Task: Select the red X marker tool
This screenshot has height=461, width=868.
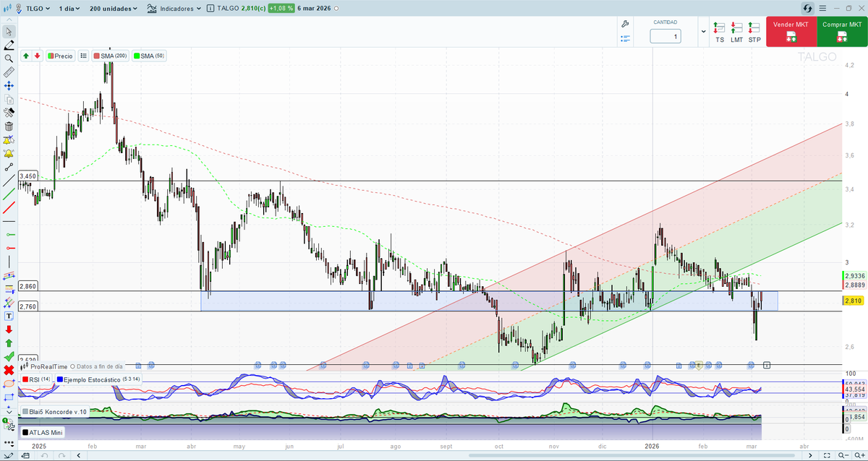Action: pyautogui.click(x=9, y=370)
